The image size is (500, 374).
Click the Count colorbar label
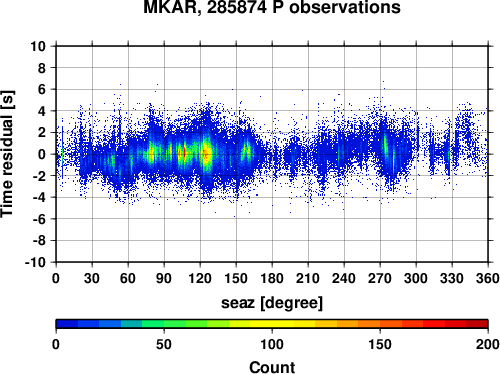(x=272, y=367)
